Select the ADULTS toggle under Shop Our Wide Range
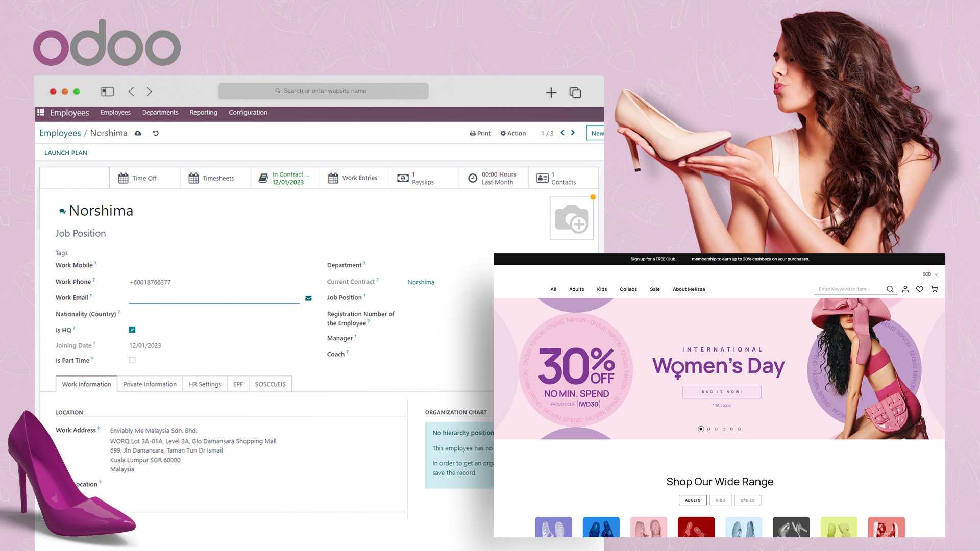 [x=692, y=500]
